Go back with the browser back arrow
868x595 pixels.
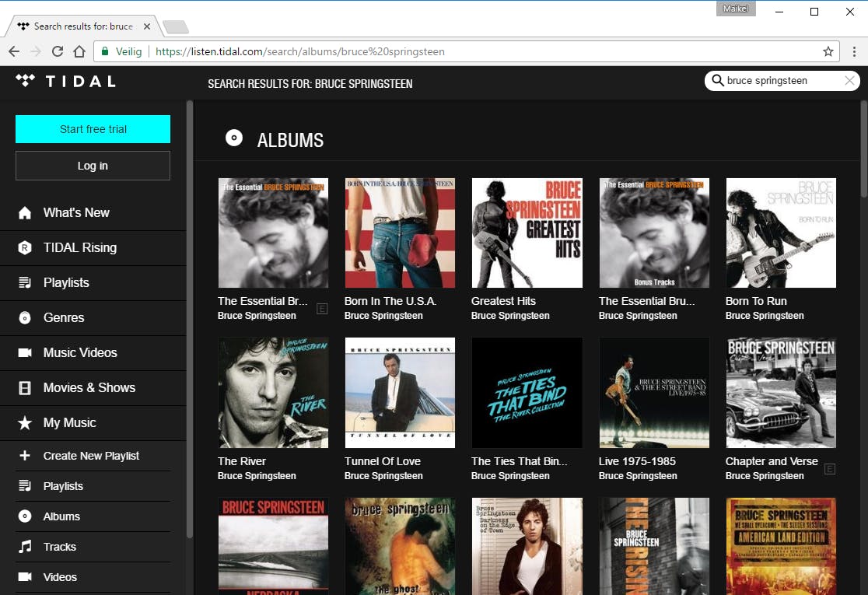pyautogui.click(x=14, y=51)
